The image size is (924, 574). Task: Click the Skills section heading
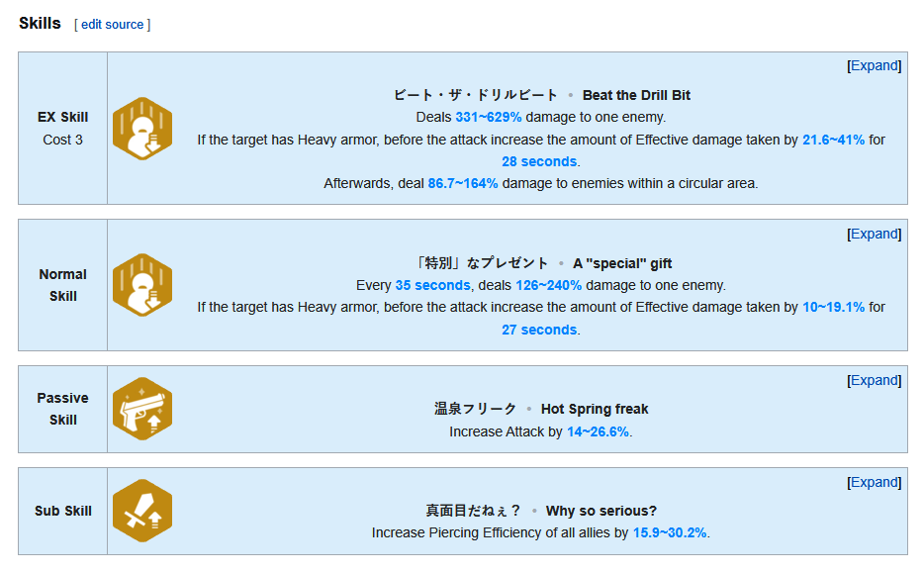point(40,24)
